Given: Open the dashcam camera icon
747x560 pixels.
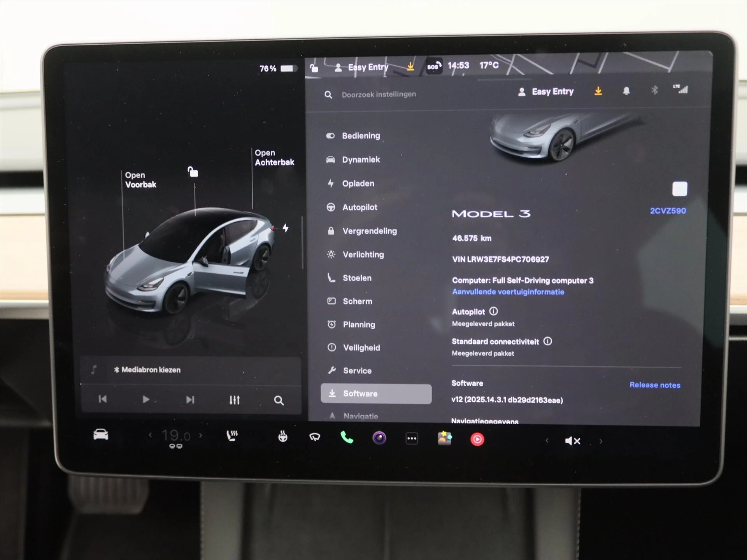Looking at the screenshot, I should coord(380,438).
